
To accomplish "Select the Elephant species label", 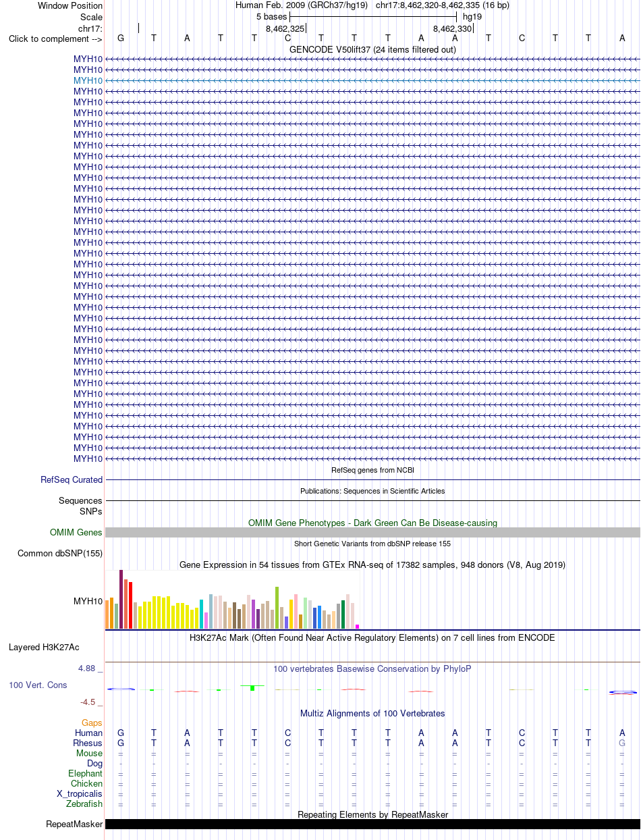I will [86, 773].
